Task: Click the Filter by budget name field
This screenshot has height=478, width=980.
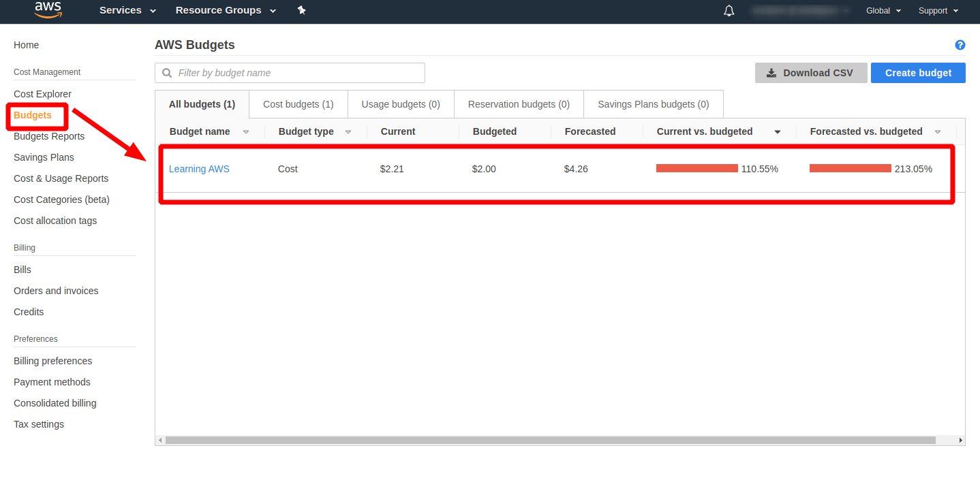Action: (x=290, y=73)
